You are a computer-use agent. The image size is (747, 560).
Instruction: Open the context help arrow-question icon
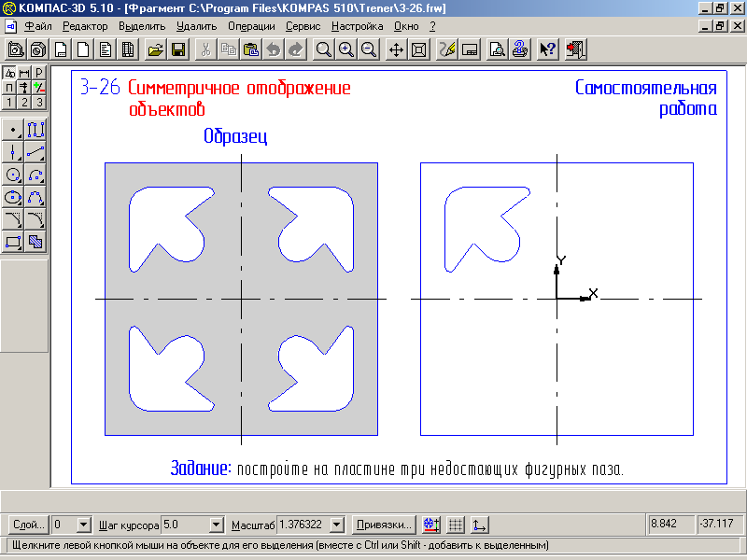point(547,49)
